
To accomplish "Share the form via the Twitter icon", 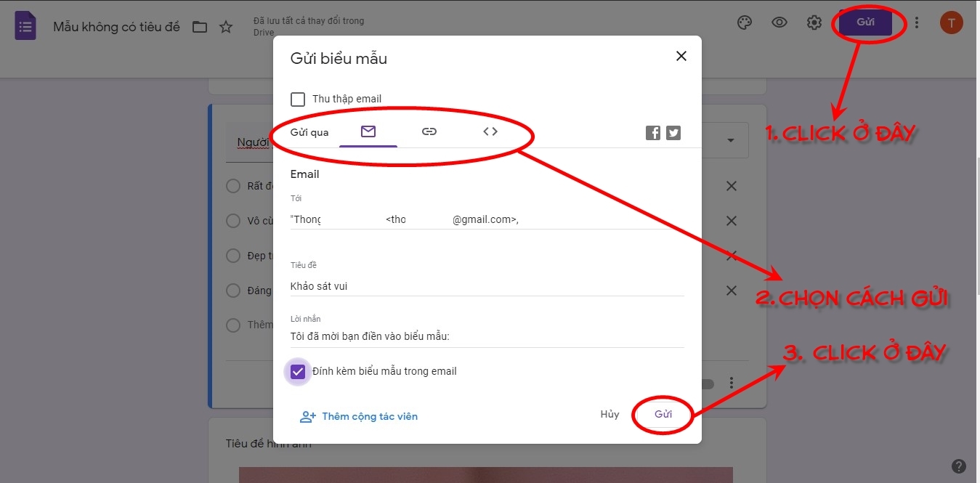I will click(673, 133).
